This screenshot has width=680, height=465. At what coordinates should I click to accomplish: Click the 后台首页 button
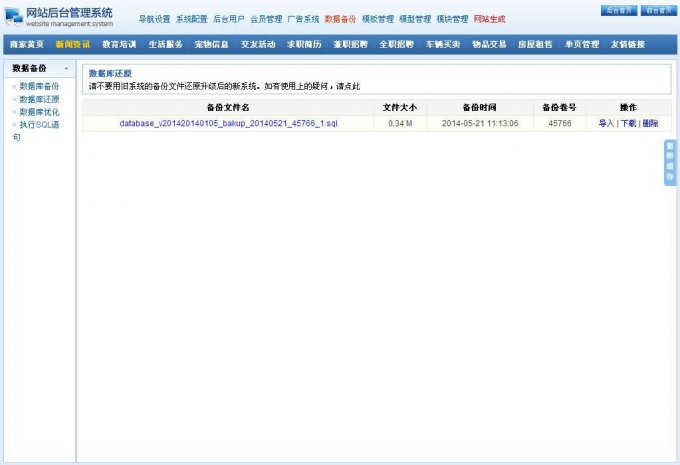[619, 10]
